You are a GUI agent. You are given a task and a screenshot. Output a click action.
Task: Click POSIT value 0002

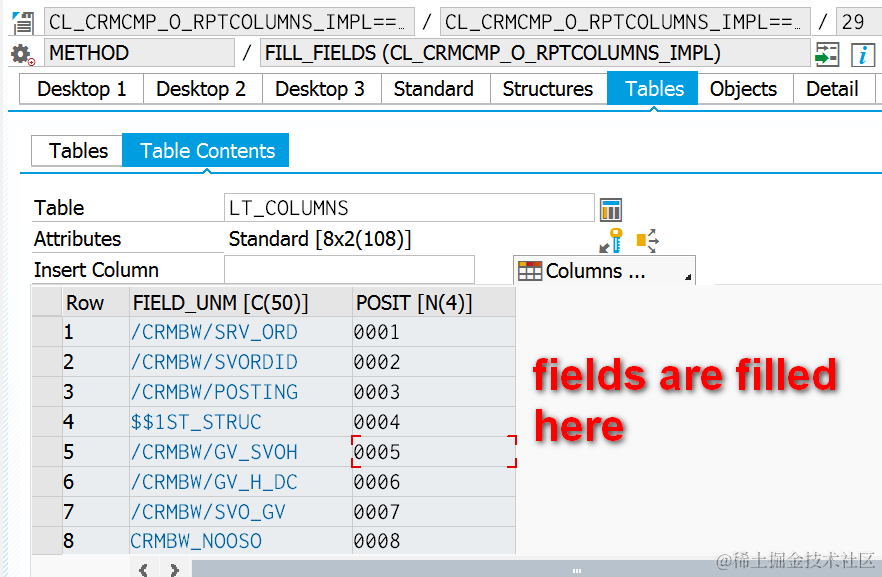point(434,362)
